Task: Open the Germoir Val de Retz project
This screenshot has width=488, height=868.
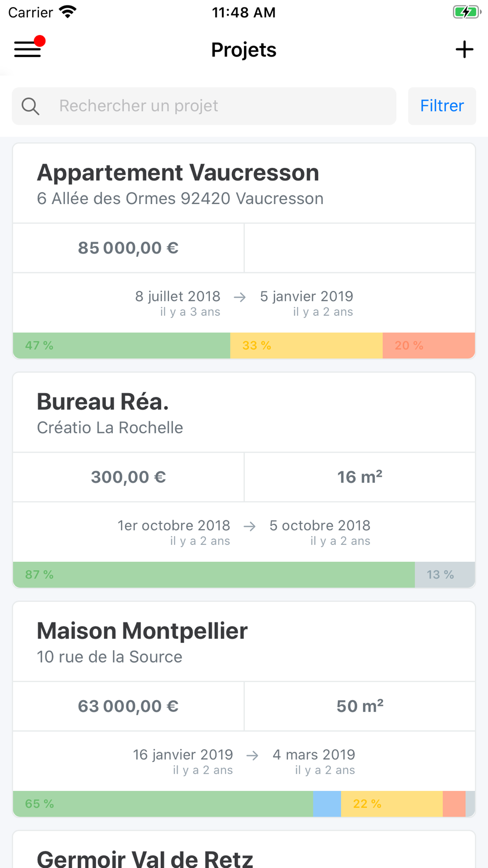Action: click(x=145, y=857)
